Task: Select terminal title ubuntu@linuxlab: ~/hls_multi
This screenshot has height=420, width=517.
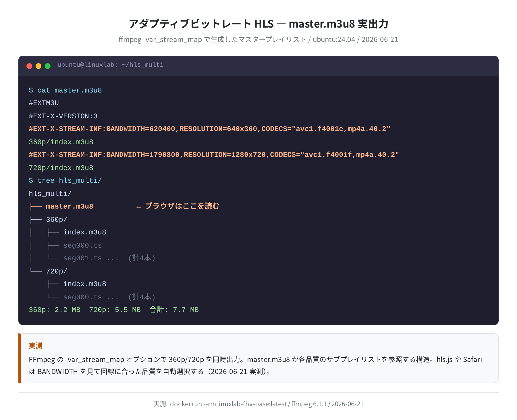Action: click(110, 65)
